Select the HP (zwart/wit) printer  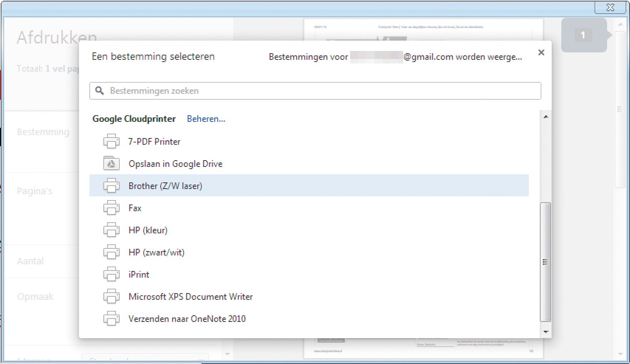tap(309, 252)
